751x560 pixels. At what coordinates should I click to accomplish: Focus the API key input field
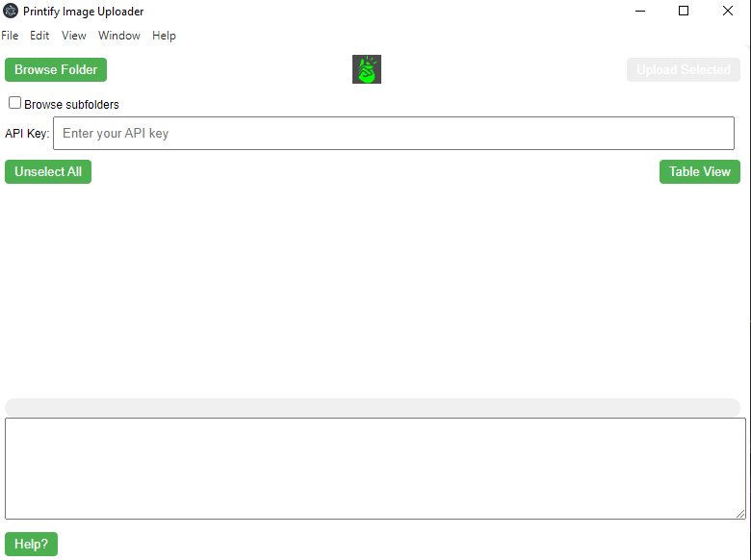point(394,134)
